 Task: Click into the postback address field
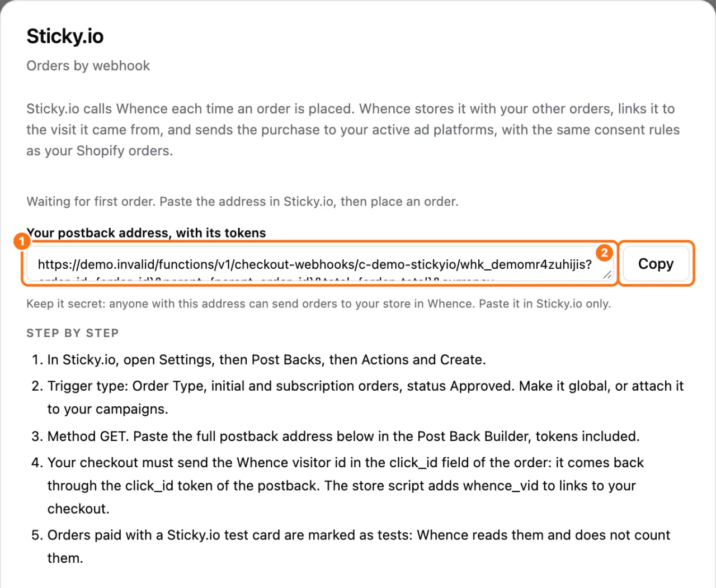click(320, 264)
